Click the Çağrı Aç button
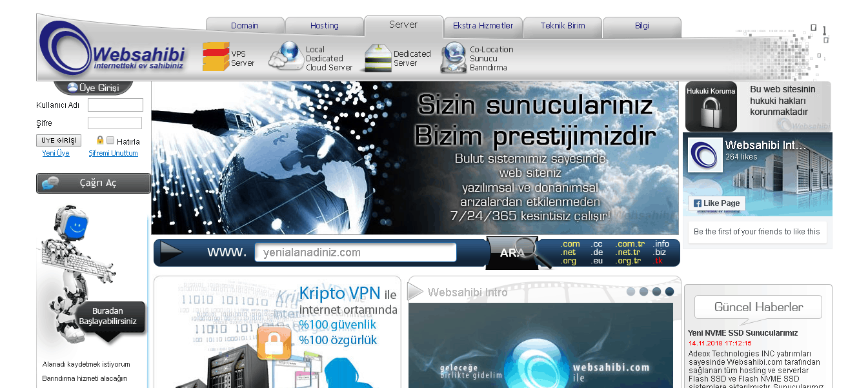 [x=94, y=183]
